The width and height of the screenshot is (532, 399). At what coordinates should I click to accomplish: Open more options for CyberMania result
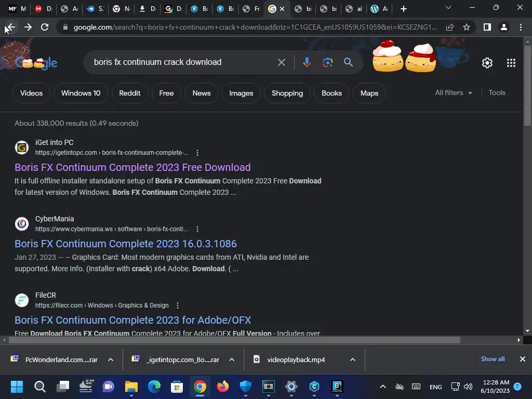(197, 229)
